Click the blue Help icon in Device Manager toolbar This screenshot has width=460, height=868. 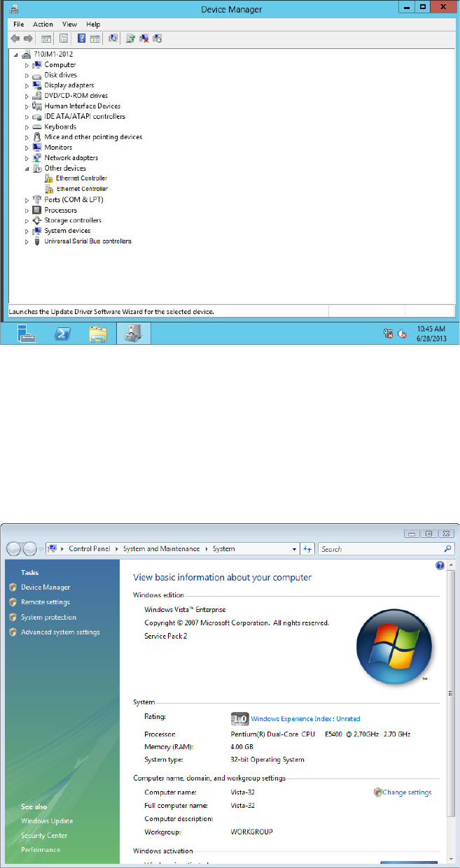[81, 38]
